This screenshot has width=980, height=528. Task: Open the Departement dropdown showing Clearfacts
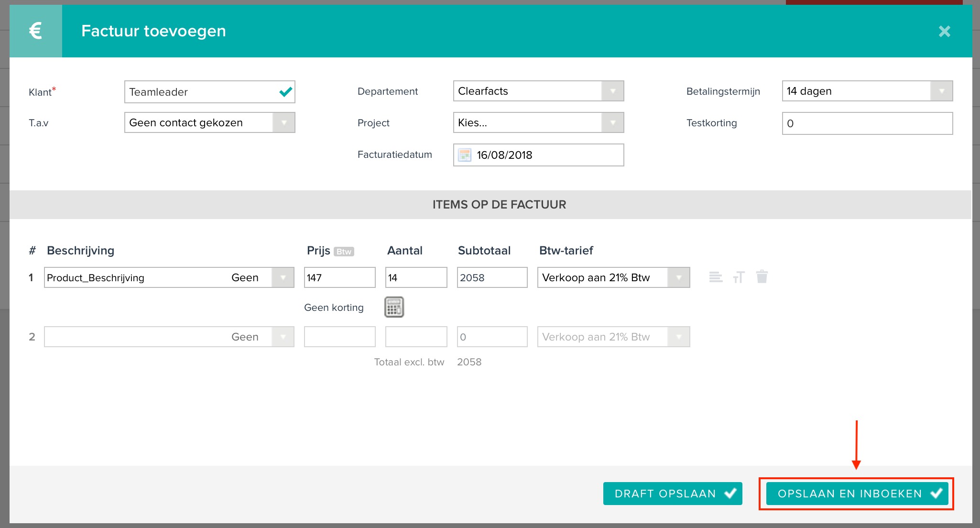[538, 91]
